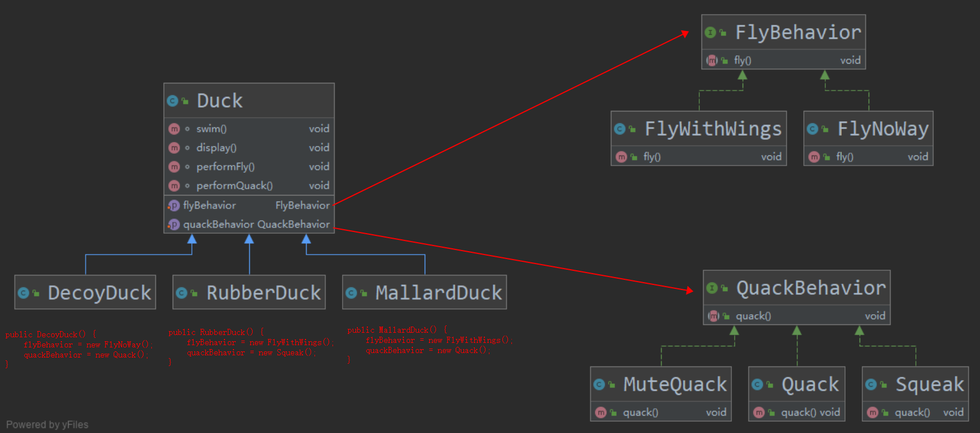Select the FlyWithWings class title
Viewport: 980px width, 433px height.
tap(713, 129)
